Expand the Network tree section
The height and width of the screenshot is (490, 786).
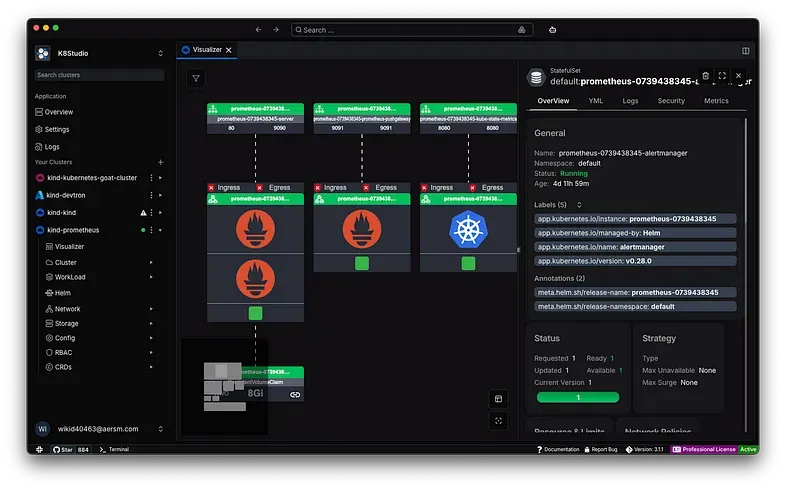[151, 309]
